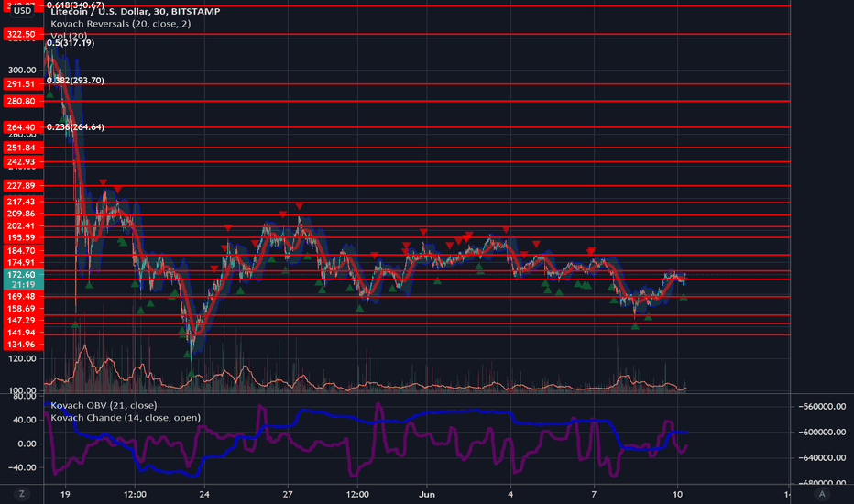The width and height of the screenshot is (854, 504).
Task: Select the 147.29 red price label
Action: coord(22,321)
